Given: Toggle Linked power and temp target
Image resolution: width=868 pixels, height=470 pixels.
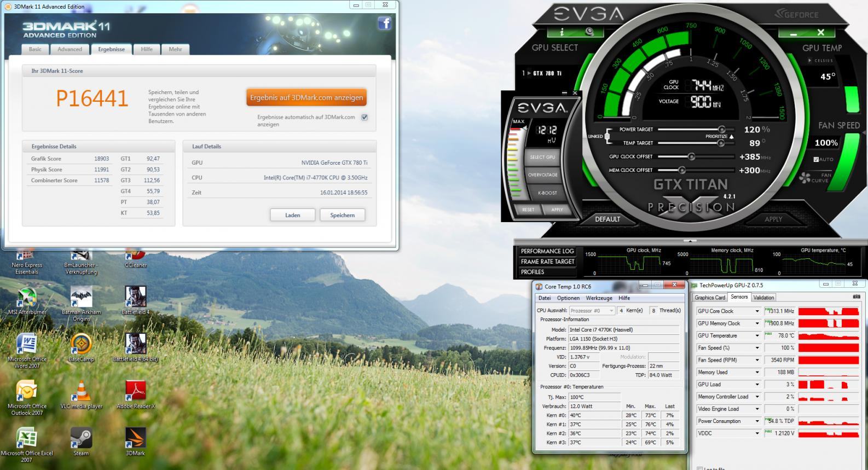Looking at the screenshot, I should [x=606, y=136].
